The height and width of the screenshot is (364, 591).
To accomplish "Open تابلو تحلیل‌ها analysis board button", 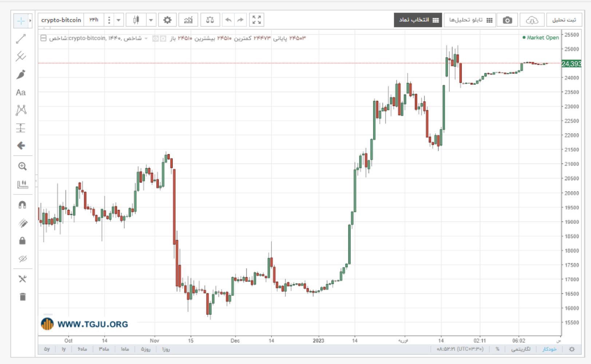I will [x=470, y=20].
